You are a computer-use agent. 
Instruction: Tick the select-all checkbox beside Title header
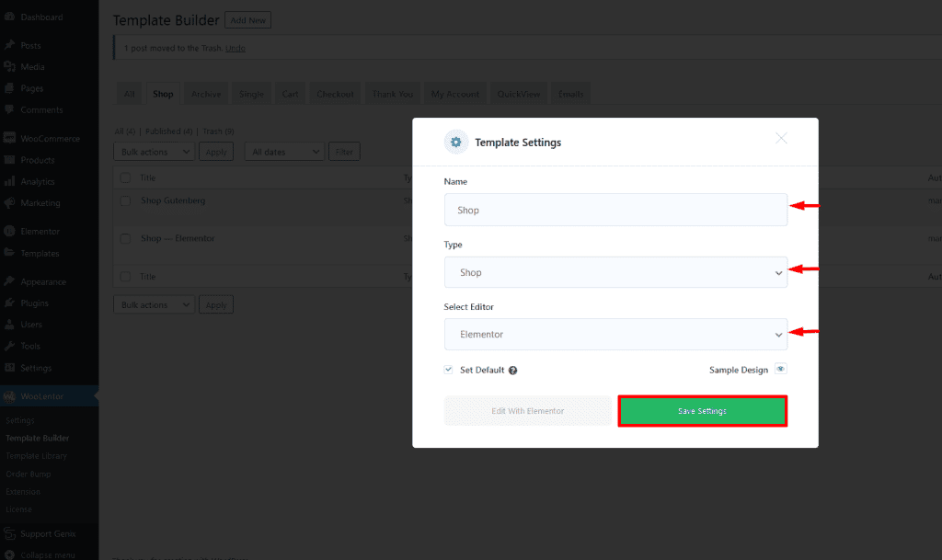(x=125, y=177)
